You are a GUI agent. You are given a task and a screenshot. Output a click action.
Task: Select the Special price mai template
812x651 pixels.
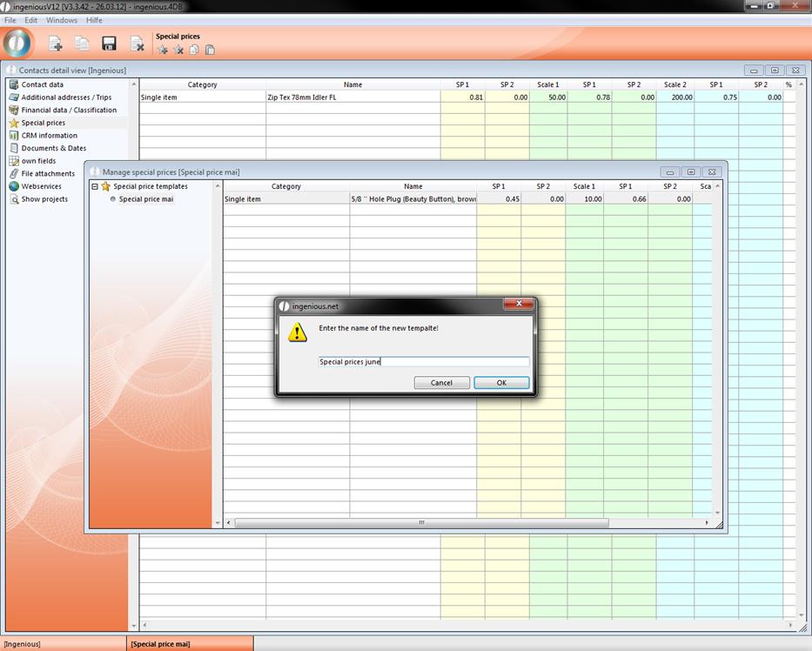[x=145, y=199]
